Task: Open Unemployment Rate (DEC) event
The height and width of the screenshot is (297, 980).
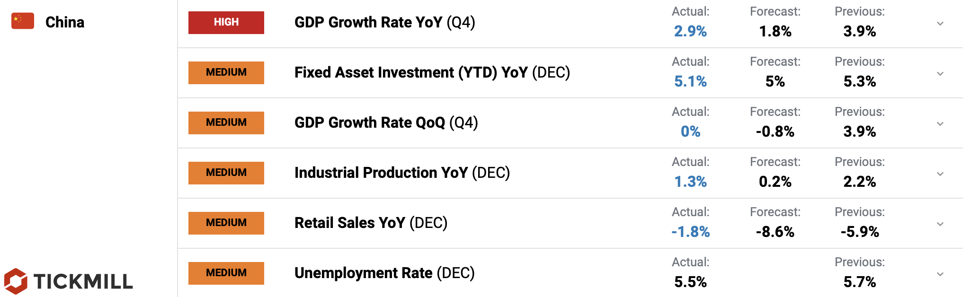Action: [384, 273]
